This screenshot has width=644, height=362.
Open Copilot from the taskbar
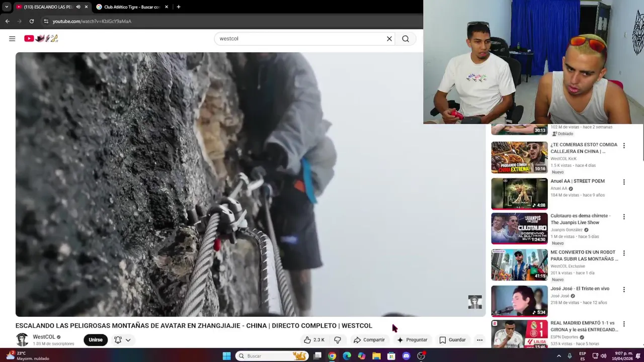(362, 356)
